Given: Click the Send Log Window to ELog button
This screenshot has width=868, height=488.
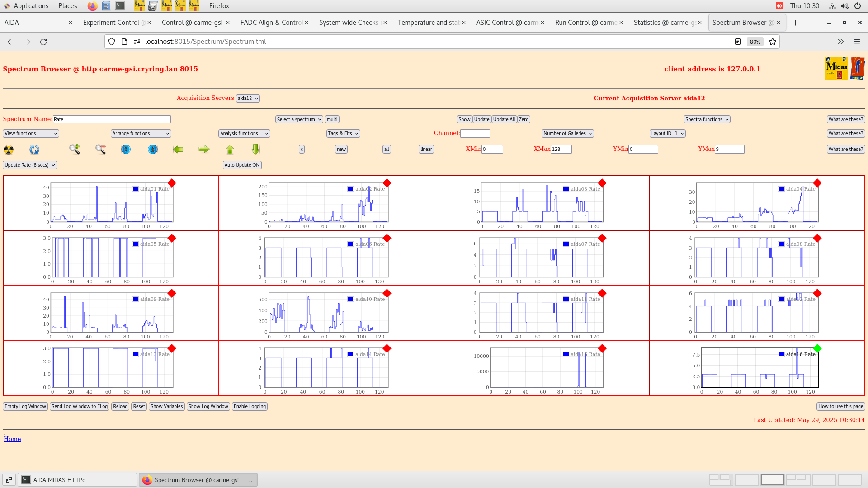Looking at the screenshot, I should (80, 406).
